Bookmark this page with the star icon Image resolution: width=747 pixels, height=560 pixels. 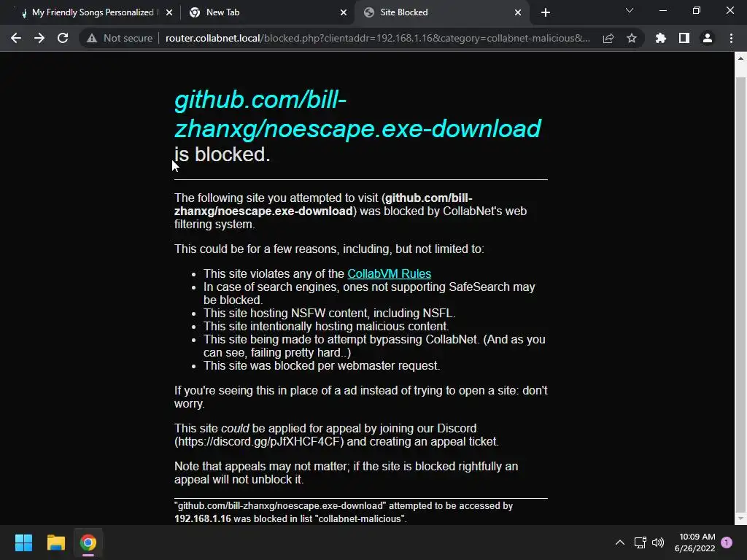click(632, 38)
